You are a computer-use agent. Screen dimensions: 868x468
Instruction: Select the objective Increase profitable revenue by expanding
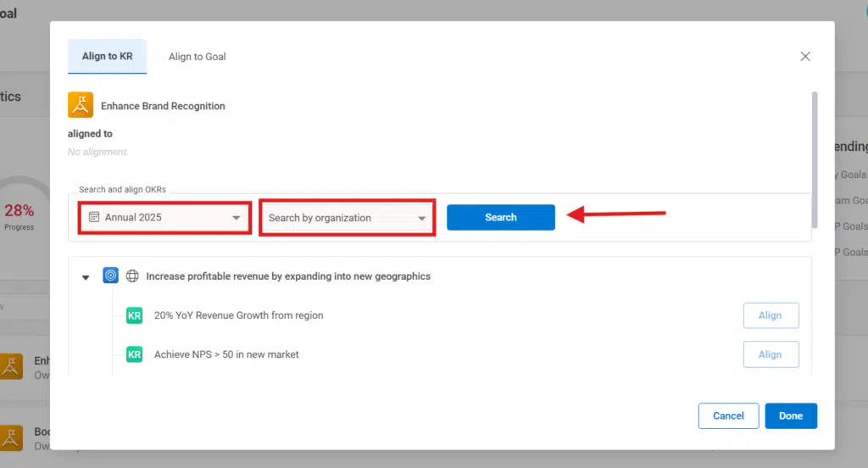(x=288, y=276)
